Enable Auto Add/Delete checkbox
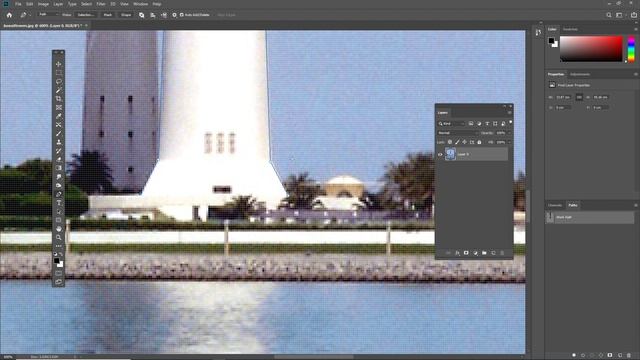This screenshot has height=360, width=640. (182, 15)
